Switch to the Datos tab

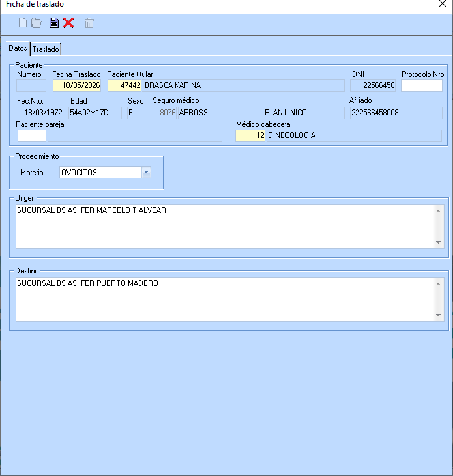click(18, 48)
